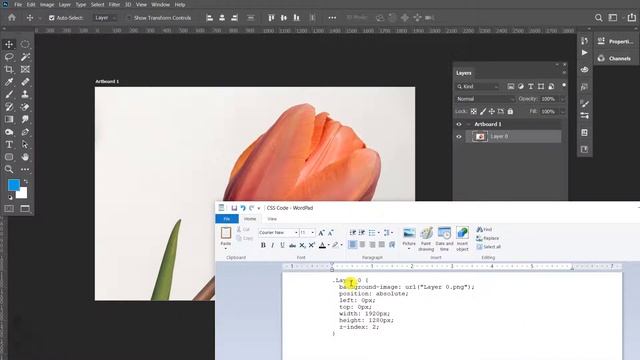Toggle the Auto-Select checkbox
Screen dimensions: 640x360
[x=52, y=18]
